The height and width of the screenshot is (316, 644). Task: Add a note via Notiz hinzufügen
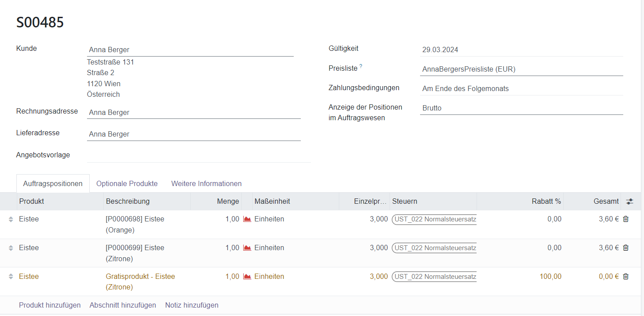click(192, 305)
